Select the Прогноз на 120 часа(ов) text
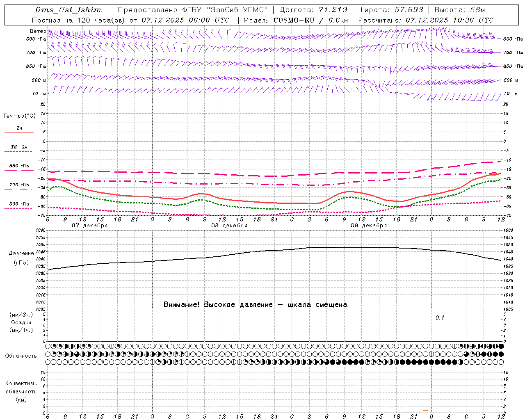Screen dimensions: 525x420 pyautogui.click(x=79, y=20)
